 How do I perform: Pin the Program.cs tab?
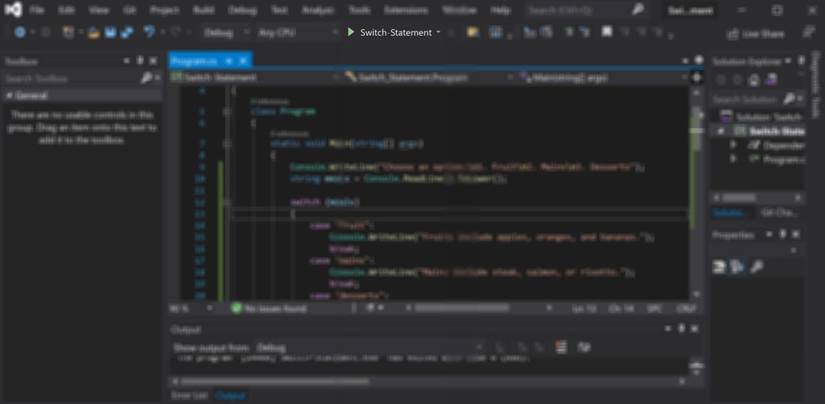pos(229,61)
